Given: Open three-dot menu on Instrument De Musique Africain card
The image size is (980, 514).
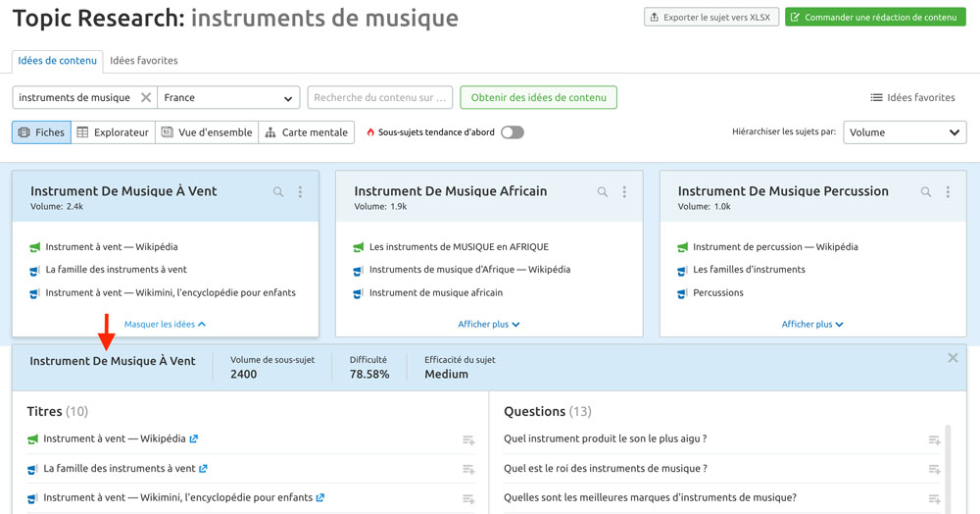Looking at the screenshot, I should pos(623,192).
